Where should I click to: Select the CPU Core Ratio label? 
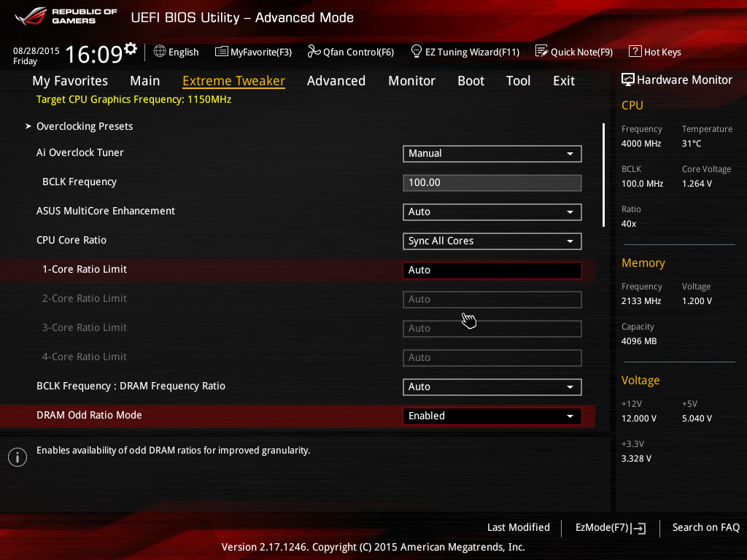71,240
